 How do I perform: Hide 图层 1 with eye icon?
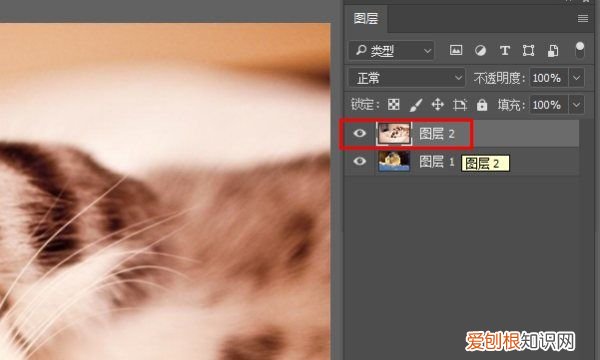click(359, 161)
